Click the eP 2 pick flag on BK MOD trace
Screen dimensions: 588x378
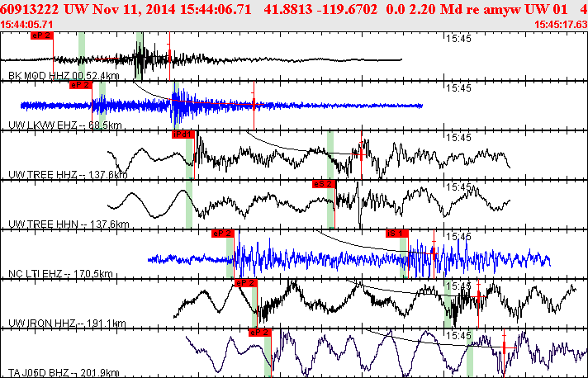click(41, 35)
